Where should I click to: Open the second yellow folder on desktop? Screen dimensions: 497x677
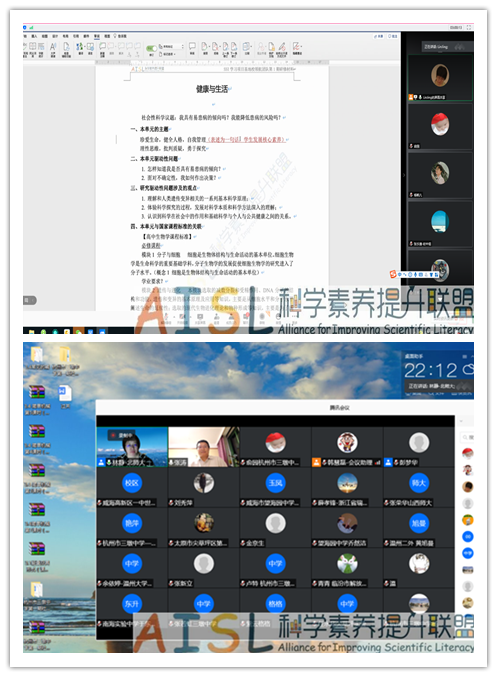pyautogui.click(x=65, y=354)
